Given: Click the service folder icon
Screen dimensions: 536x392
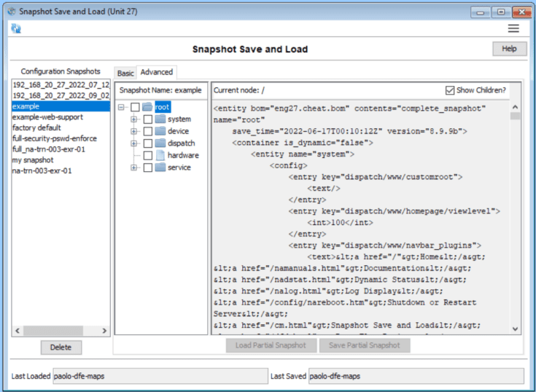Looking at the screenshot, I should point(160,168).
